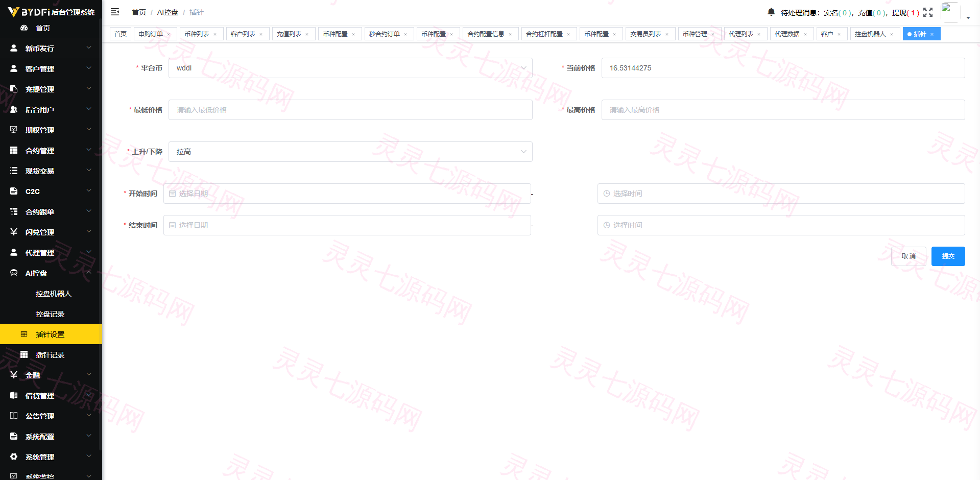
Task: Close the 申购订单 tab
Action: pos(169,34)
